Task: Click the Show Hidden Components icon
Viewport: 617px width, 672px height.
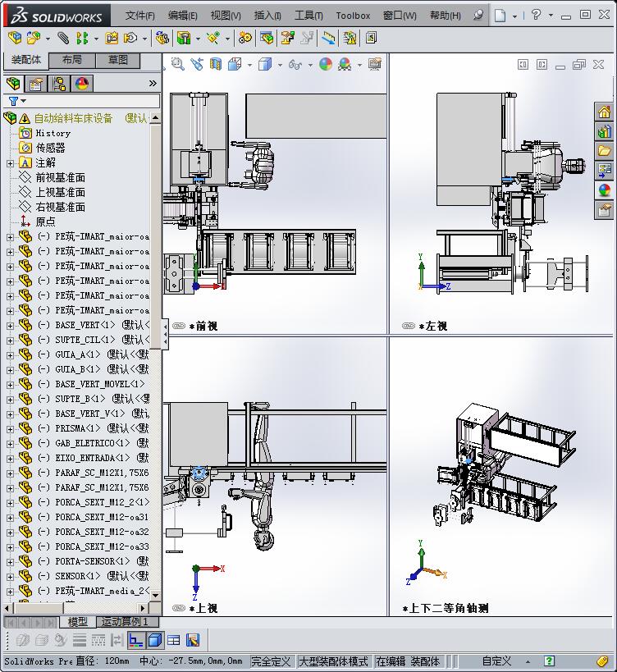Action: pyautogui.click(x=162, y=38)
